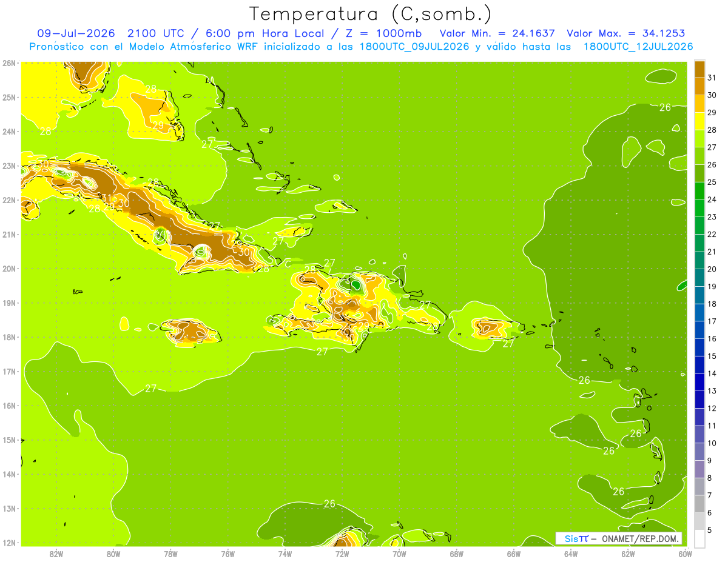Click longitude axis label '72W'

point(342,554)
